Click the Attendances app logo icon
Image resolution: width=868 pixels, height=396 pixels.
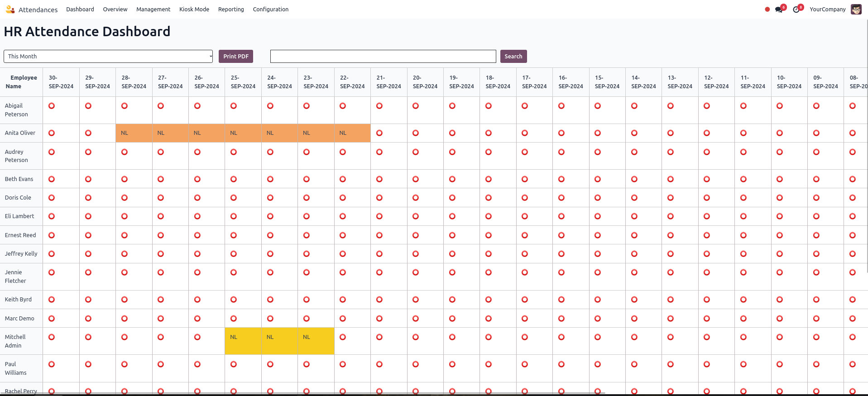point(10,9)
